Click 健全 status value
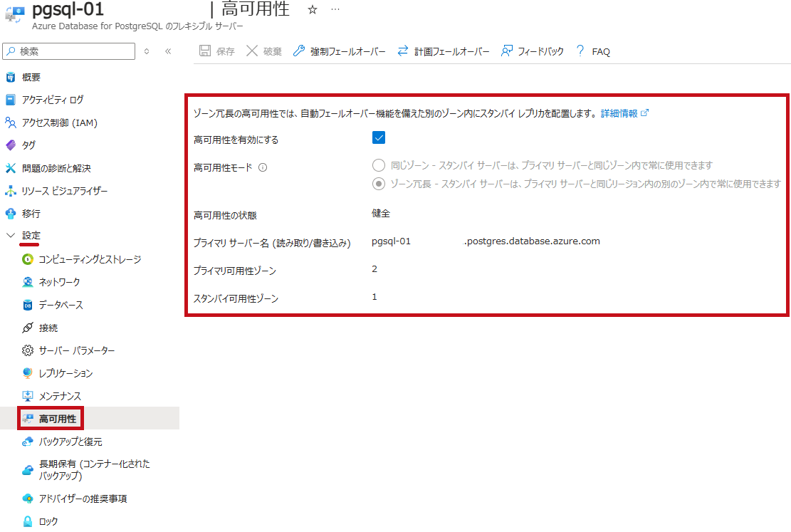 point(381,214)
